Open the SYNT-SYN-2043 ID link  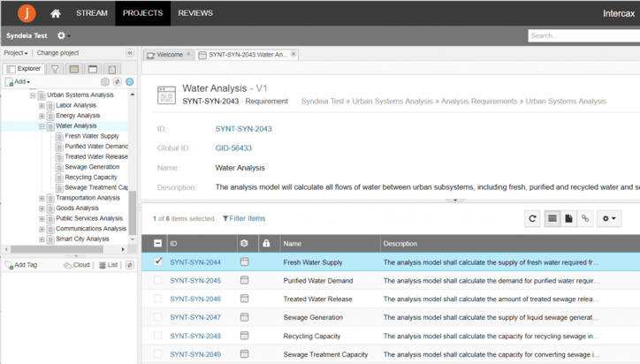pyautogui.click(x=243, y=129)
